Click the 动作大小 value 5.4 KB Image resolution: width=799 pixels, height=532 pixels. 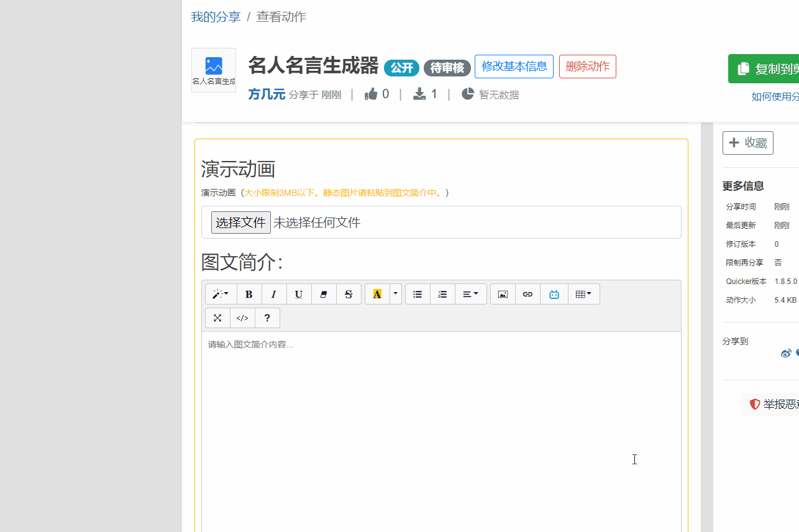click(785, 300)
